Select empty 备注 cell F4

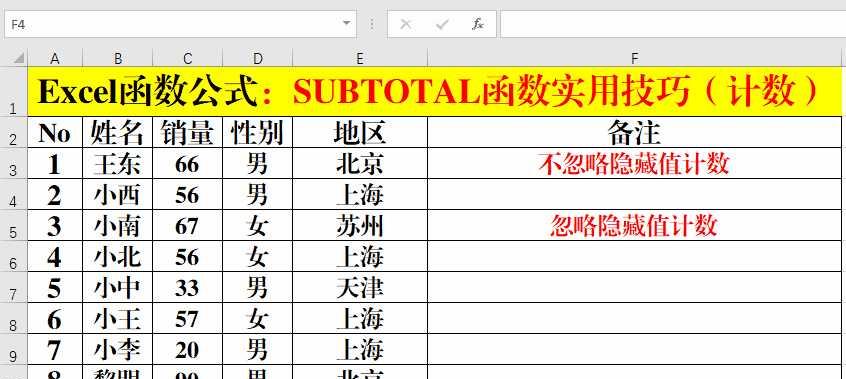pos(634,194)
